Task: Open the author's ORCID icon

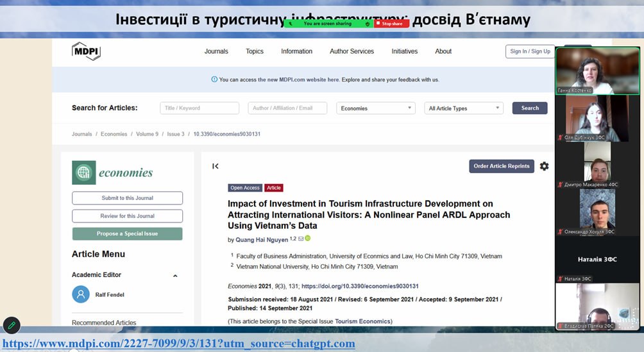Action: click(308, 239)
